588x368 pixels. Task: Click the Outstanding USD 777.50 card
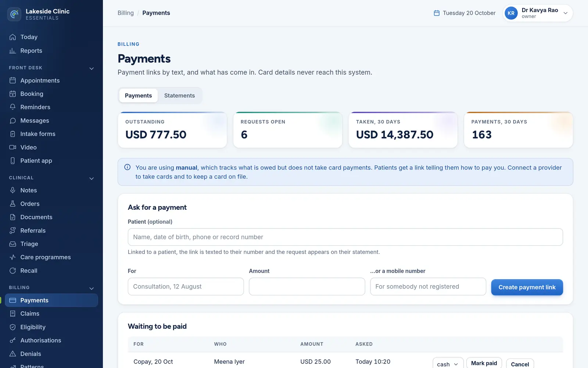point(172,130)
